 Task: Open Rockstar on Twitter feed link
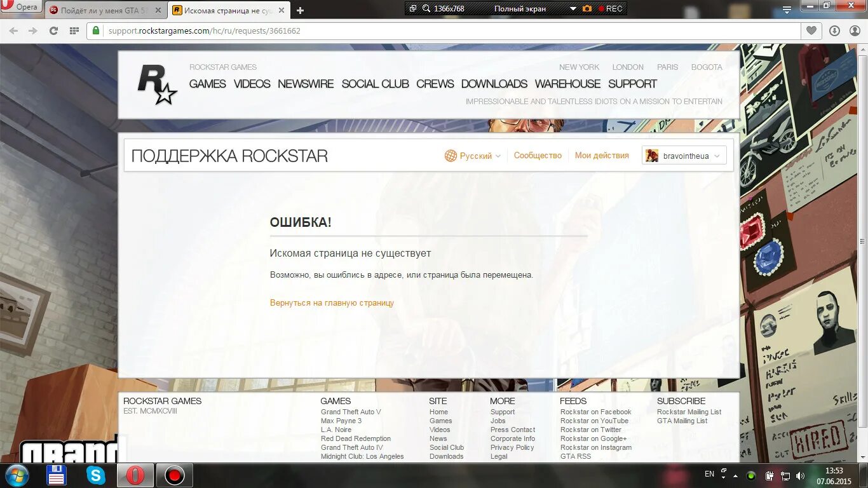(x=591, y=430)
